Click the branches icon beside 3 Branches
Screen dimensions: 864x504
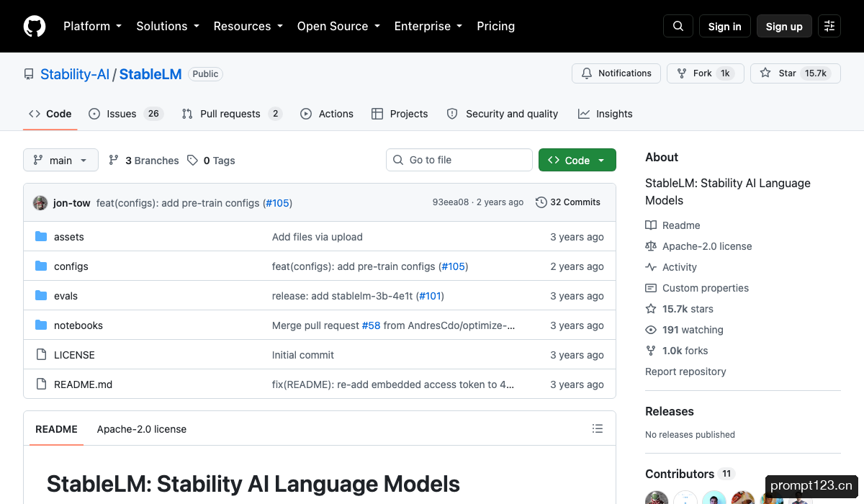[114, 161]
